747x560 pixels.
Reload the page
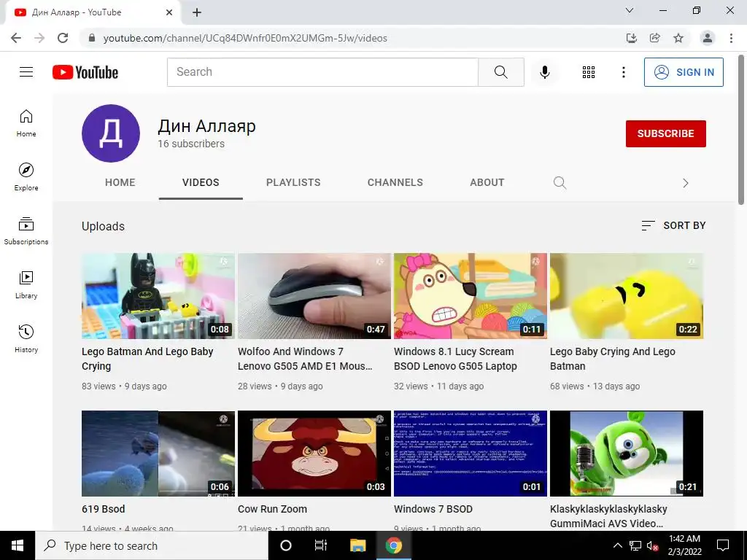63,38
